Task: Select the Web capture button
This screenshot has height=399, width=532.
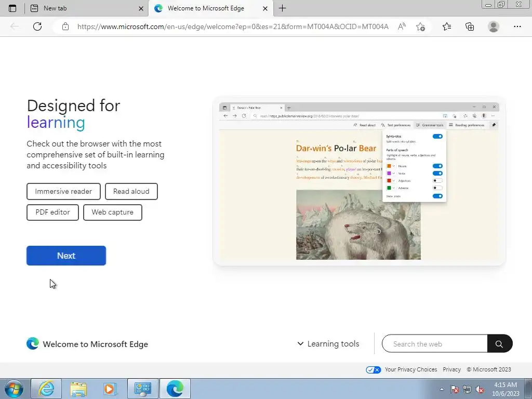Action: 113,212
